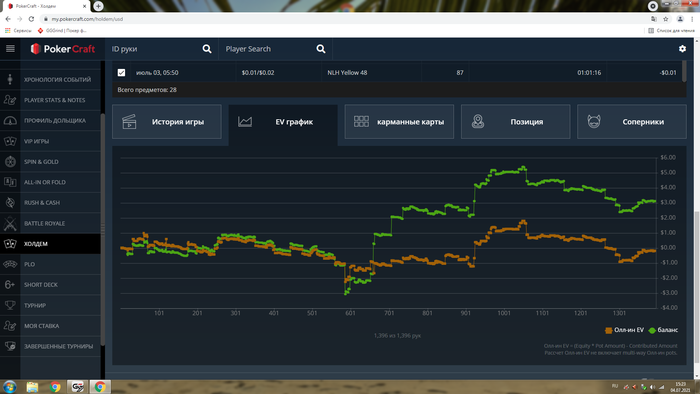
Task: Click the card grid icon on карманные карты
Action: point(361,121)
